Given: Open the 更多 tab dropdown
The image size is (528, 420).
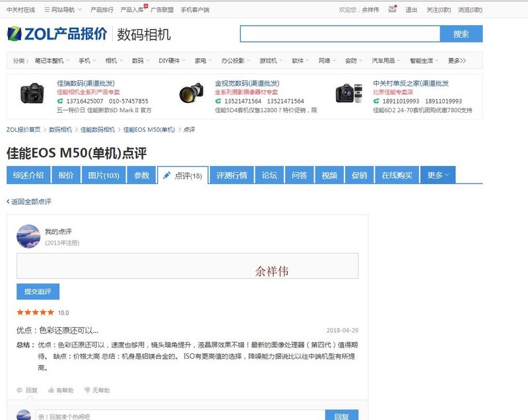Looking at the screenshot, I should pyautogui.click(x=438, y=175).
